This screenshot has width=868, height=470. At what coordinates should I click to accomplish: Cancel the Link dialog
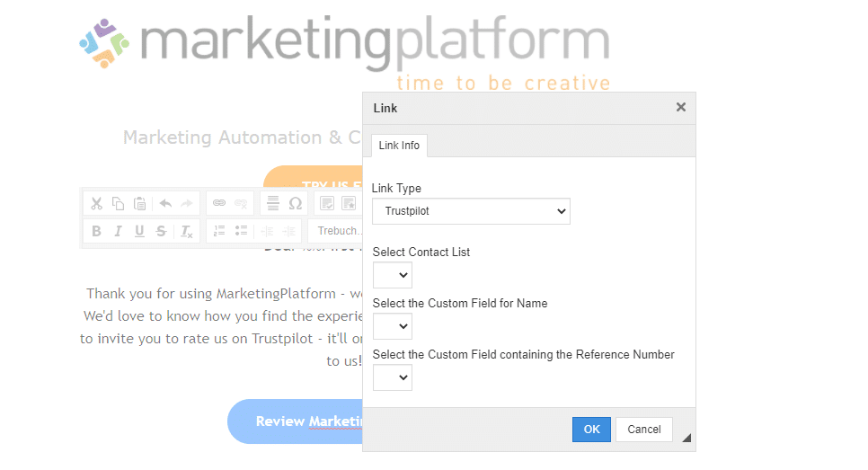tap(643, 430)
